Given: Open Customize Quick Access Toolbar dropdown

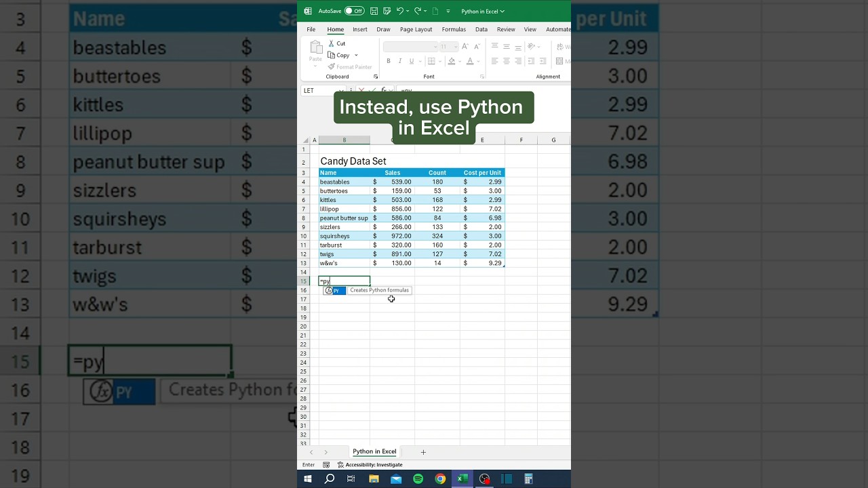Looking at the screenshot, I should (x=448, y=11).
